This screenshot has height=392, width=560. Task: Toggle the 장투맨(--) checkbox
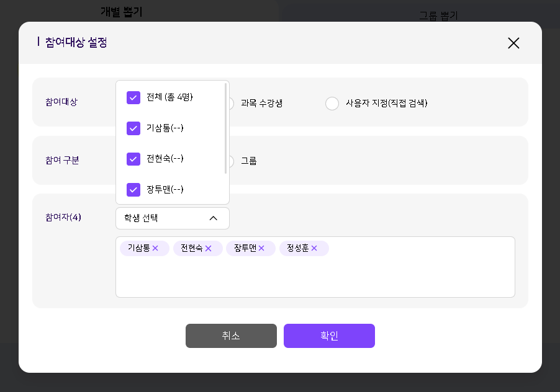pyautogui.click(x=133, y=190)
